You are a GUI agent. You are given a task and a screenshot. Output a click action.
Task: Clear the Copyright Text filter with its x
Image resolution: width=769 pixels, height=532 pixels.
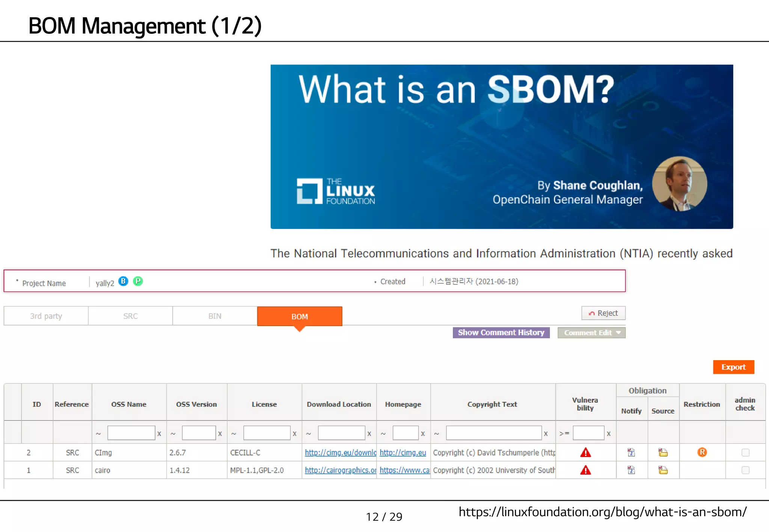click(x=546, y=434)
